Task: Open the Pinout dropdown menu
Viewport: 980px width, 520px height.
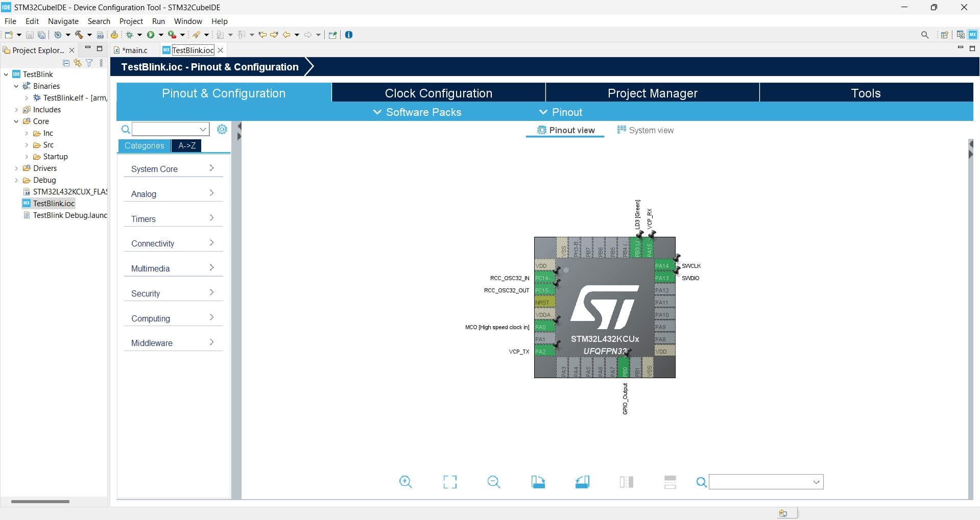Action: (x=561, y=112)
